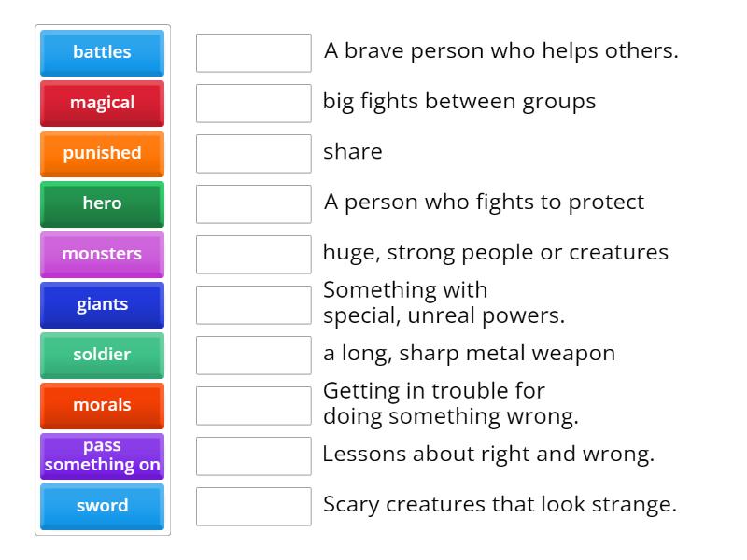Click the box for special unreal powers definition
Viewport: 747px width, 560px height.
(x=253, y=304)
